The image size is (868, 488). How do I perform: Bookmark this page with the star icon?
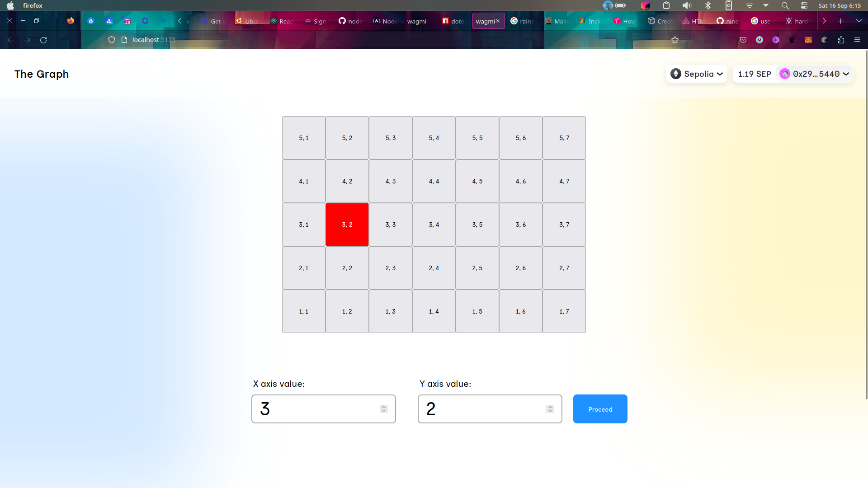675,40
